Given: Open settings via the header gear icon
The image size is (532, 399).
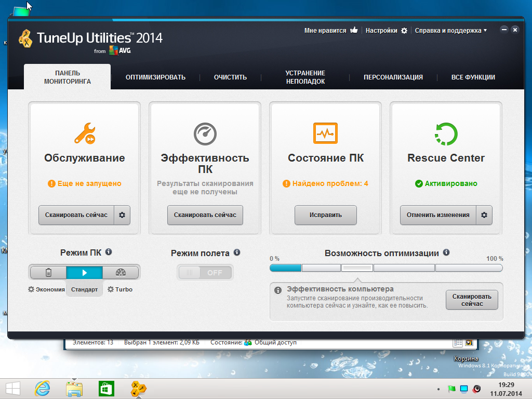Looking at the screenshot, I should point(404,31).
